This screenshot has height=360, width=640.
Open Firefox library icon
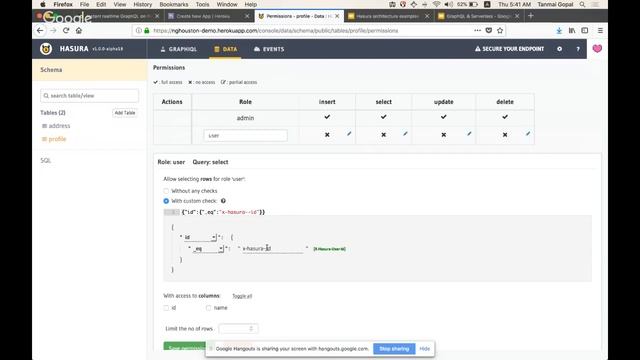(572, 31)
